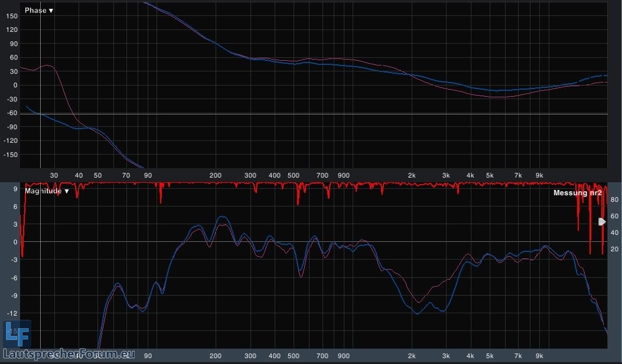Click the 500 label under the phase plot

point(293,175)
